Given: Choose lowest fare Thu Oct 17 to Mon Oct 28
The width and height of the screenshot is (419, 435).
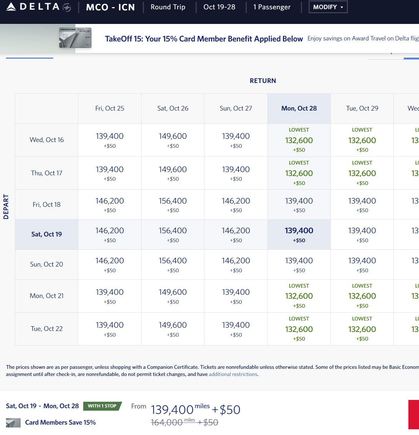Looking at the screenshot, I should pyautogui.click(x=299, y=173).
